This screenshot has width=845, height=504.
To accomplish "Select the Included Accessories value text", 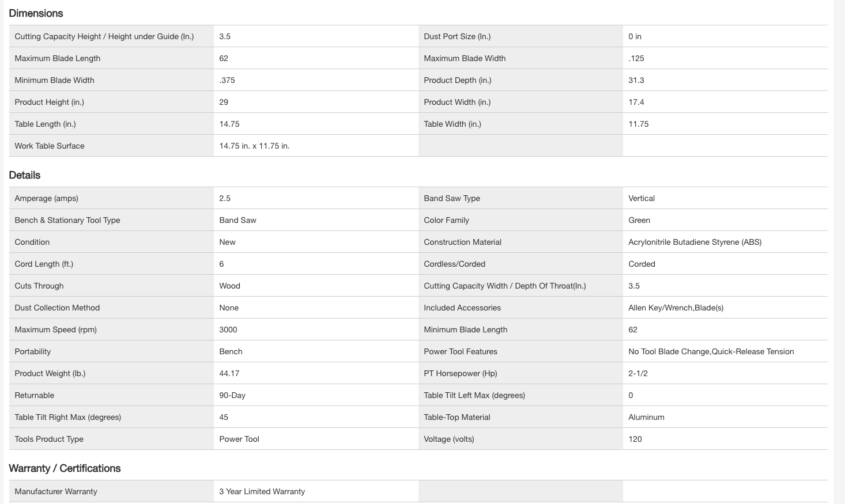I will [x=676, y=308].
